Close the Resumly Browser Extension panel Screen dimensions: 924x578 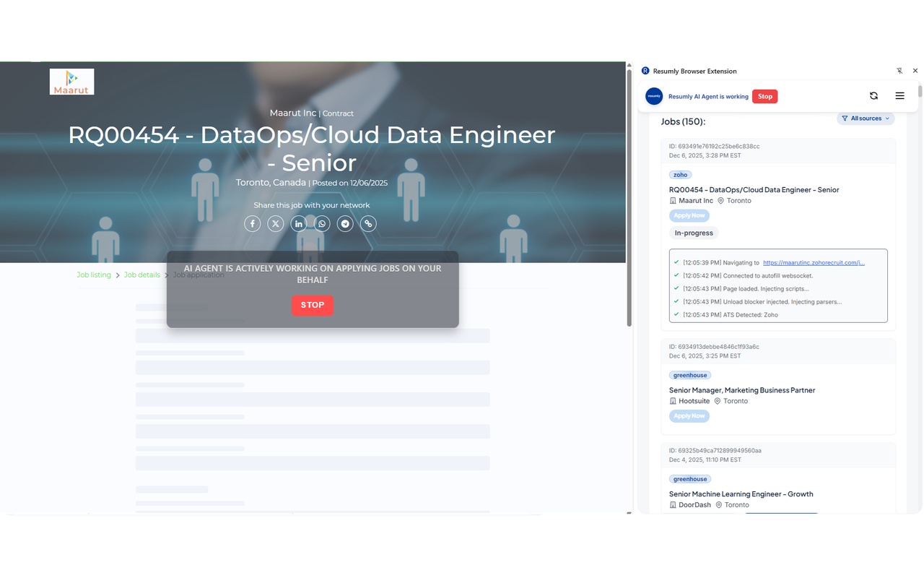click(x=915, y=71)
